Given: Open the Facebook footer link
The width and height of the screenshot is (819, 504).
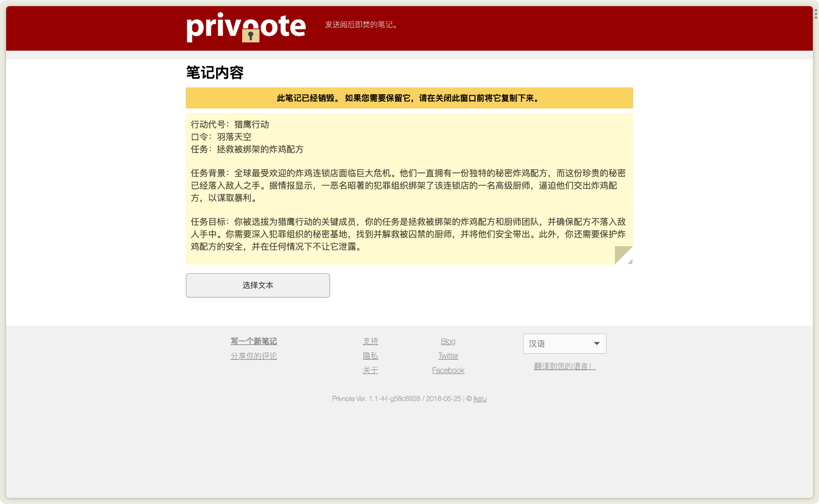Looking at the screenshot, I should coord(448,370).
